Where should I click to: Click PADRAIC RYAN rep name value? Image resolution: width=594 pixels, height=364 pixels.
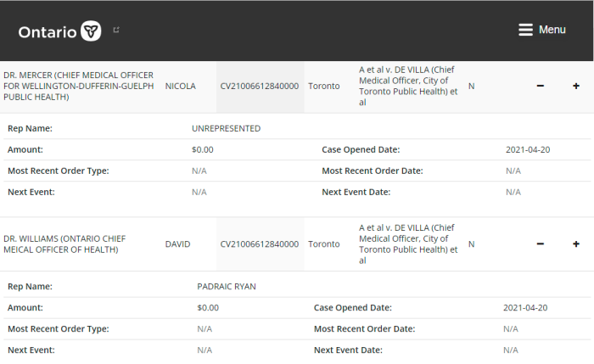click(x=227, y=286)
